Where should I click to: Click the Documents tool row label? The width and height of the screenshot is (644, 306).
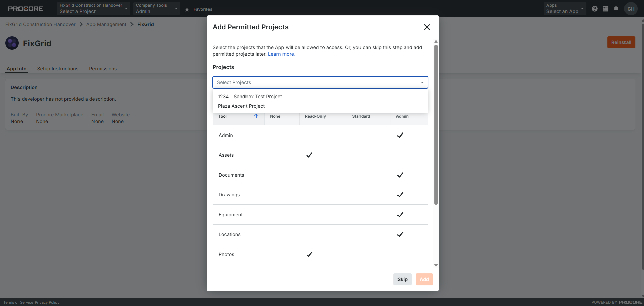point(231,175)
